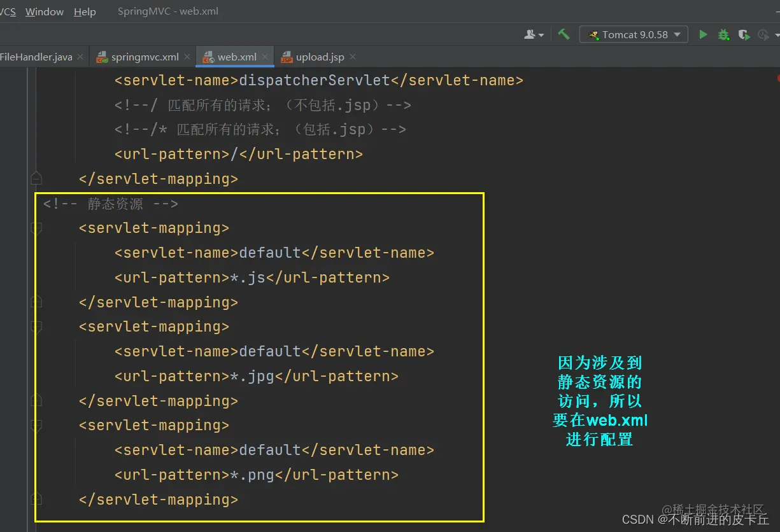780x532 pixels.
Task: Click the default servlet-name above the *.jpg pattern
Action: (x=274, y=351)
